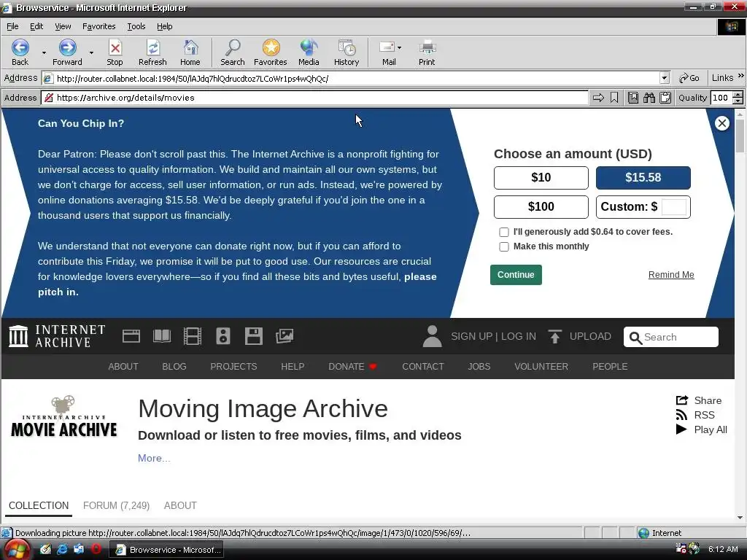Expand the Back button history dropdown
Image resolution: width=747 pixels, height=560 pixels.
[43, 52]
